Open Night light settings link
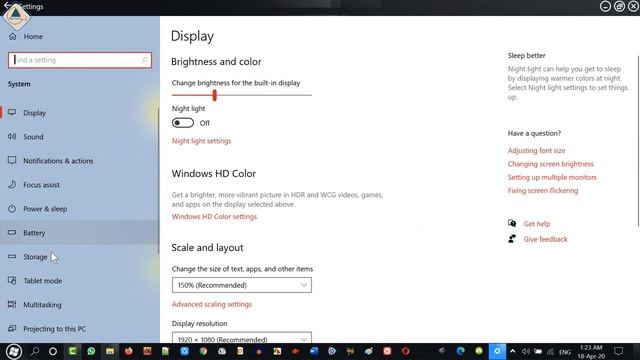 tap(201, 141)
